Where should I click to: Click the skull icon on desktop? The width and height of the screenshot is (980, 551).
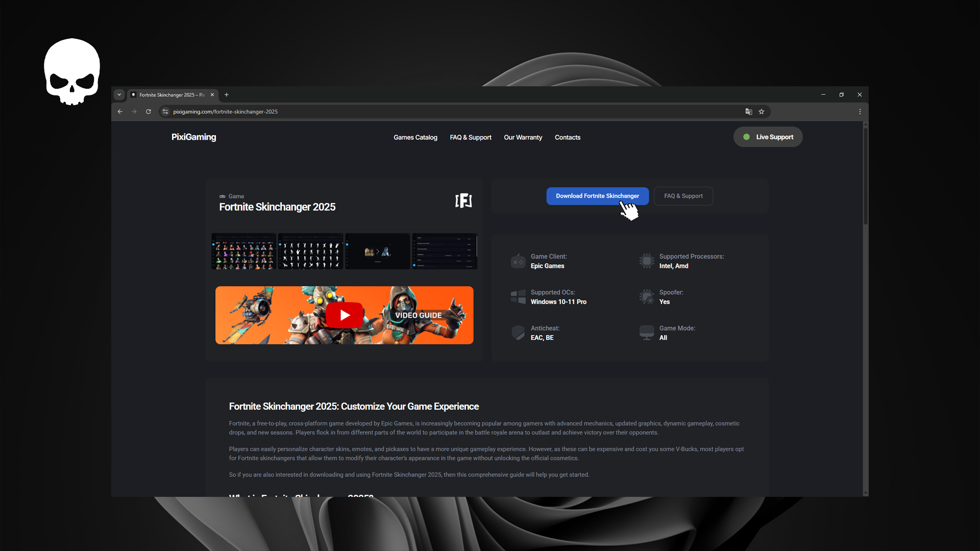point(72,72)
